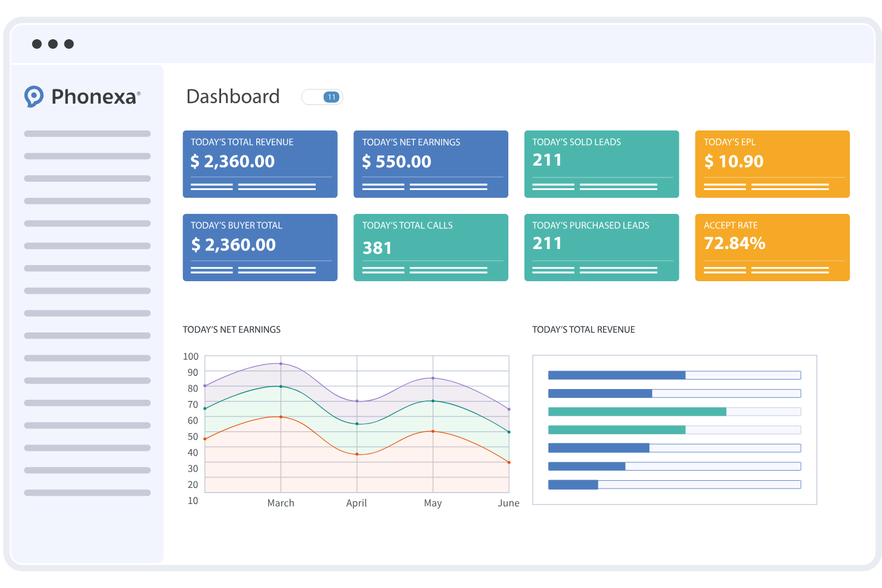Open the Today's Sold Leads card
Viewport: 882px width, 588px height.
[x=601, y=164]
